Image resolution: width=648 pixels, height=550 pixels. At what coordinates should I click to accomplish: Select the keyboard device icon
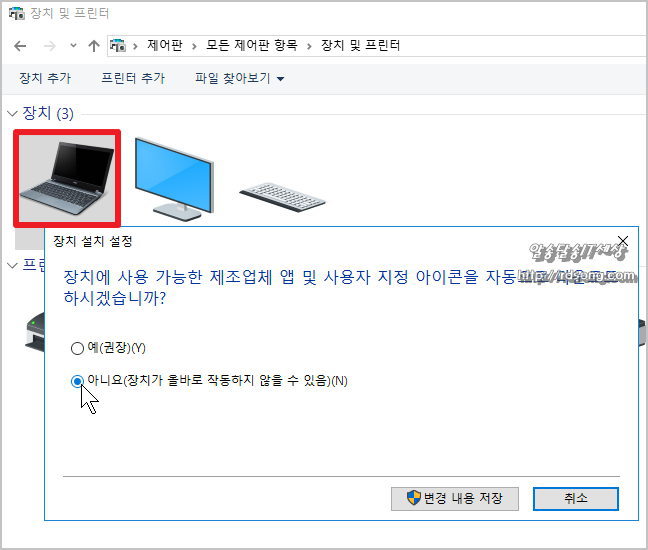(282, 198)
